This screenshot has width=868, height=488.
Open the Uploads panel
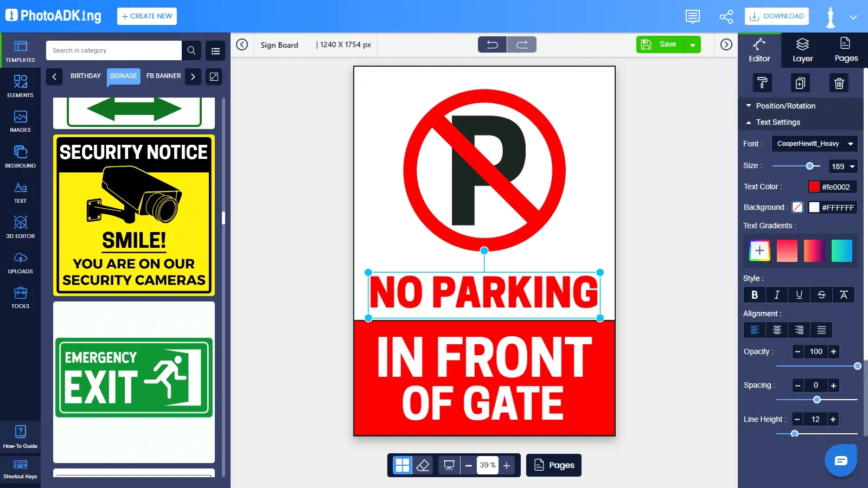click(20, 263)
